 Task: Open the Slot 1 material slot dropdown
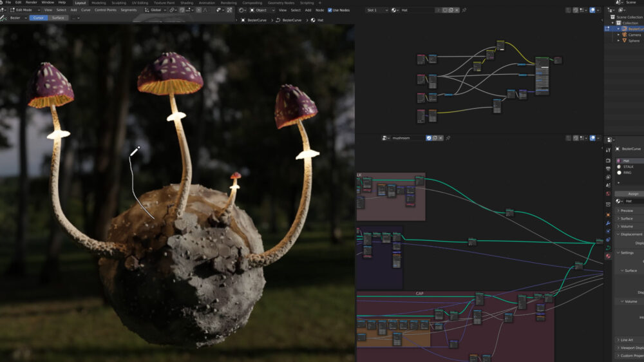(x=377, y=10)
